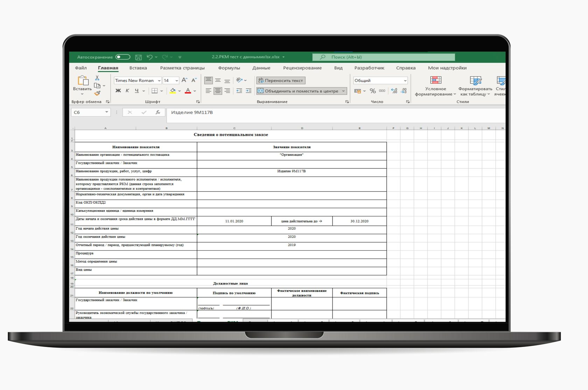This screenshot has width=588, height=390.
Task: Select the cell with date 11.01.2020
Action: coord(234,221)
